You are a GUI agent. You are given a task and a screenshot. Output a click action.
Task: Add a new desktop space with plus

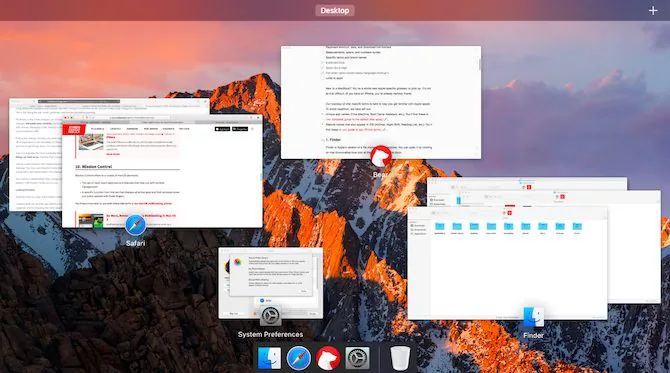point(652,11)
